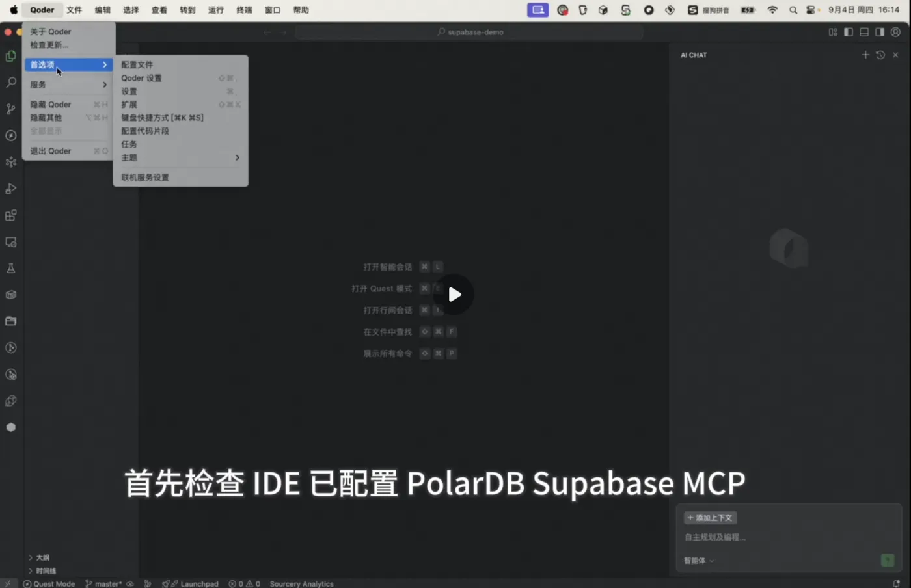Click the supabase-demo command center search
Screen dimensions: 911x588
[469, 32]
